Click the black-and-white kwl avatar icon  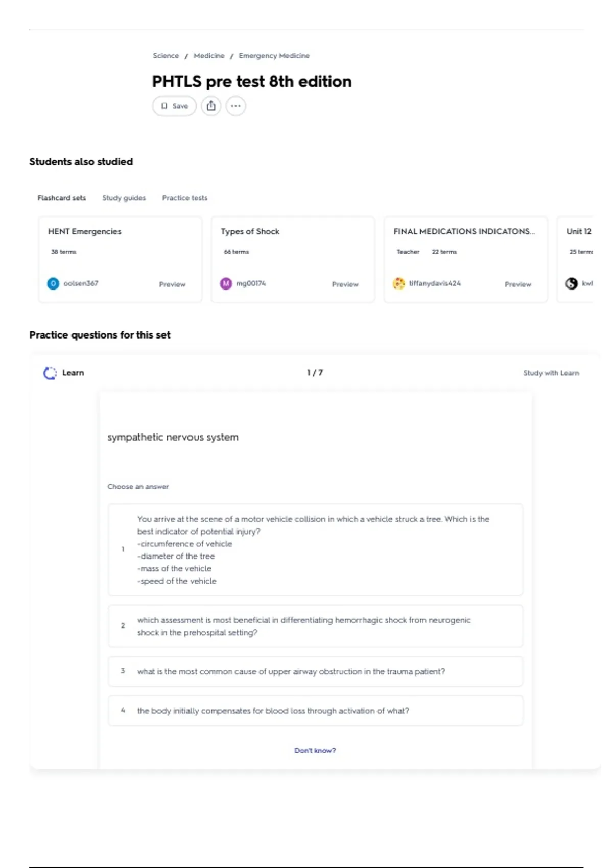pyautogui.click(x=572, y=283)
